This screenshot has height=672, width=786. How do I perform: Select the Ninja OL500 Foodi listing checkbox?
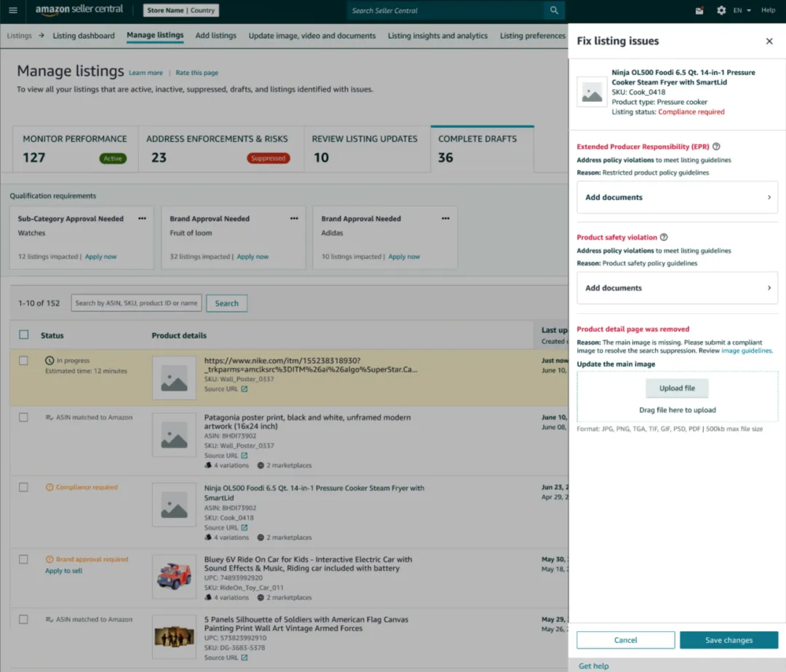[24, 488]
